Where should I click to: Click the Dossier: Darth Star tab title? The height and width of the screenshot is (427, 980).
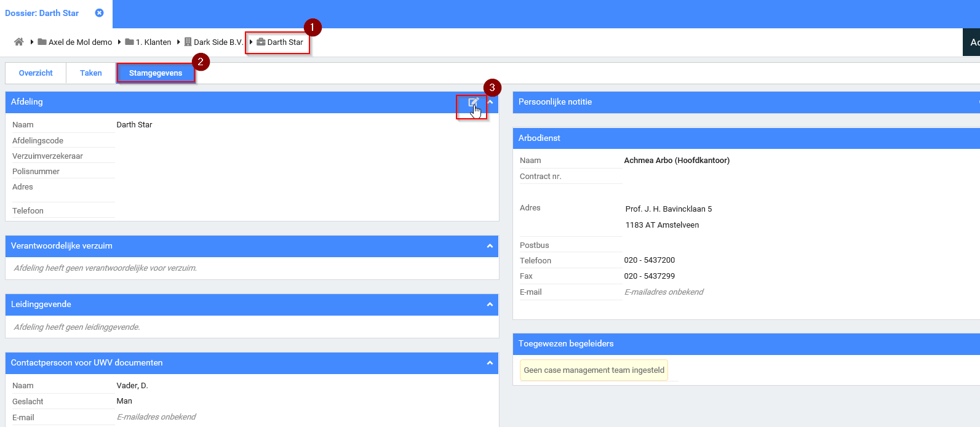(42, 14)
